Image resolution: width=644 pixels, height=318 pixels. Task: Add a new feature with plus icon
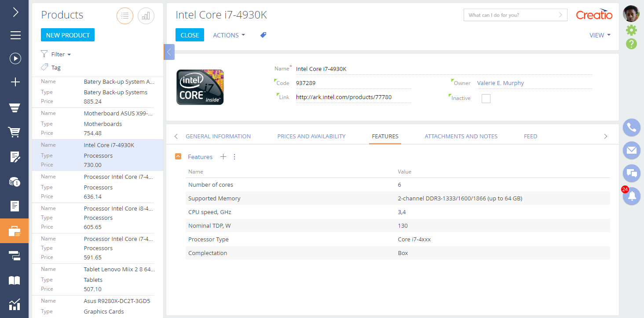tap(223, 157)
